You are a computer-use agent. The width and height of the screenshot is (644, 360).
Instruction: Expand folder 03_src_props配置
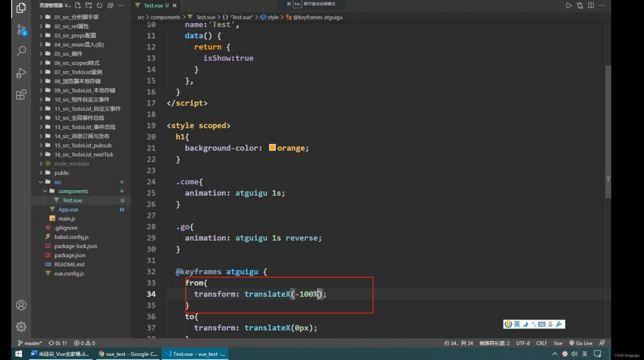tap(81, 35)
